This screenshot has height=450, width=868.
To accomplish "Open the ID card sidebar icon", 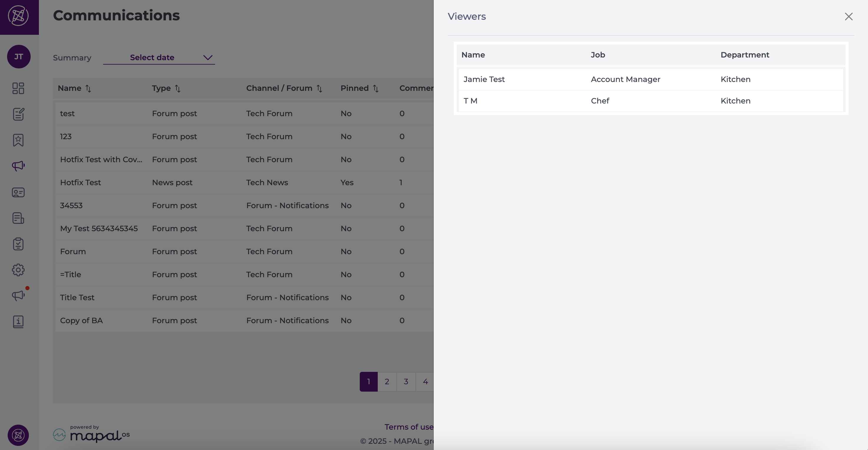I will click(x=18, y=192).
